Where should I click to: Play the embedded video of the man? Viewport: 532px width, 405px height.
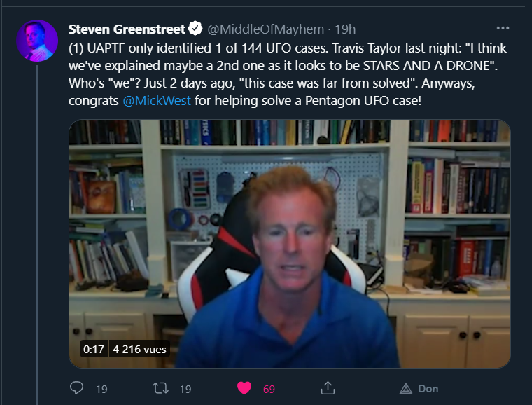[290, 243]
